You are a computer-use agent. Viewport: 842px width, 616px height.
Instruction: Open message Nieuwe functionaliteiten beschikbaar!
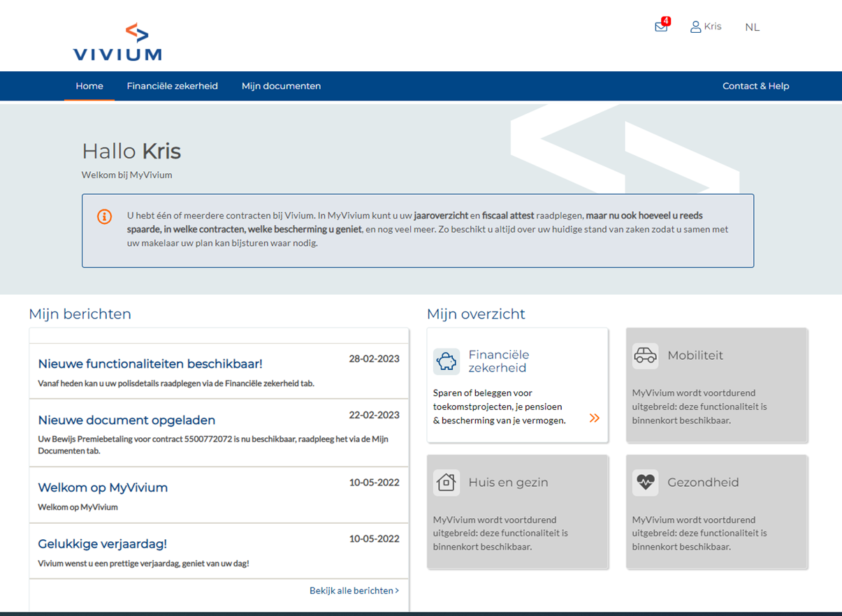tap(150, 364)
